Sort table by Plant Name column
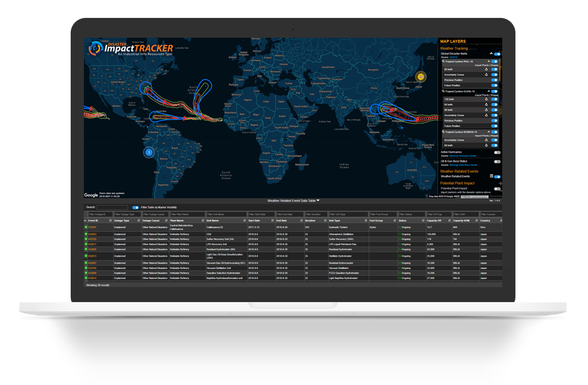The width and height of the screenshot is (588, 385). click(203, 221)
